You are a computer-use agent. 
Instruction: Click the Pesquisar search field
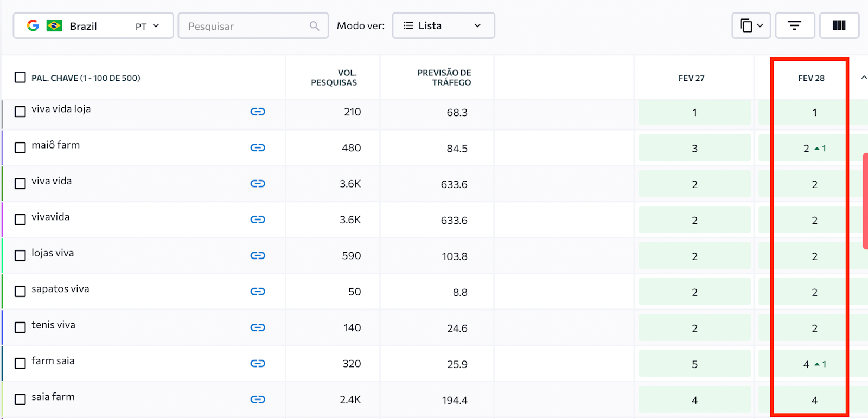point(247,26)
